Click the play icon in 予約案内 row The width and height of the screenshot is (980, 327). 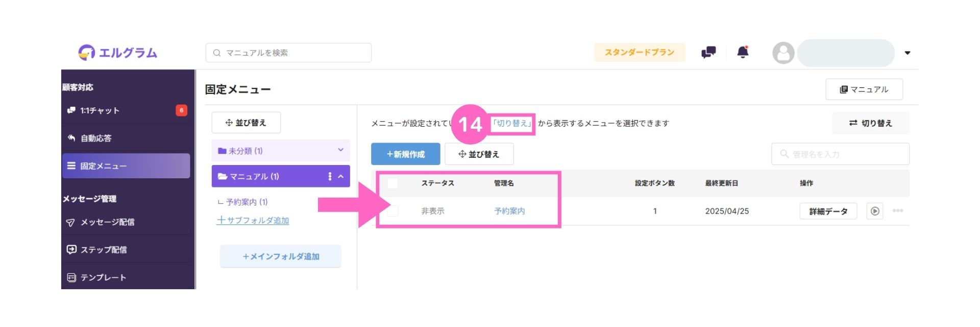875,211
